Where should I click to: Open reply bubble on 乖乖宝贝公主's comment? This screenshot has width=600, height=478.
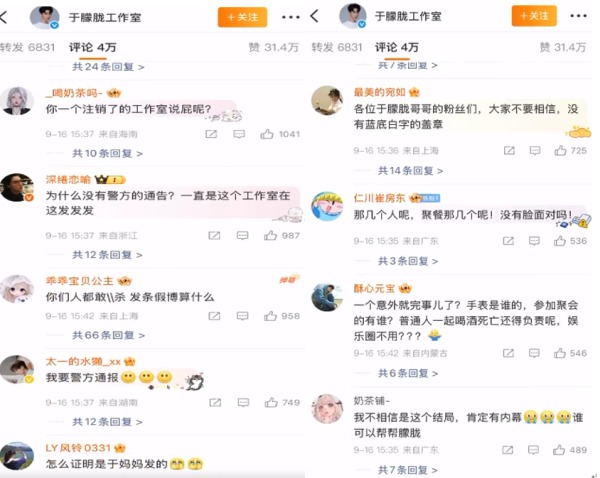pyautogui.click(x=242, y=316)
